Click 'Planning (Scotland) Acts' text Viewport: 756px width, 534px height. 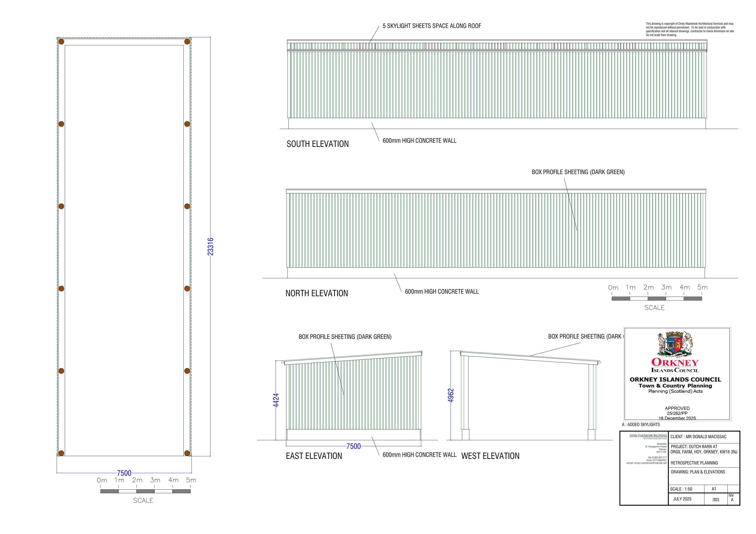tap(675, 391)
